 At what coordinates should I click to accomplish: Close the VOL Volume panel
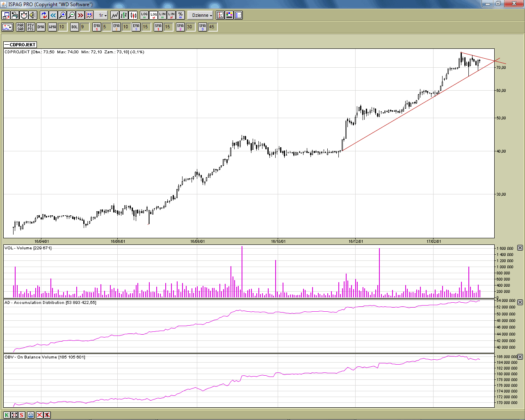(x=520, y=248)
